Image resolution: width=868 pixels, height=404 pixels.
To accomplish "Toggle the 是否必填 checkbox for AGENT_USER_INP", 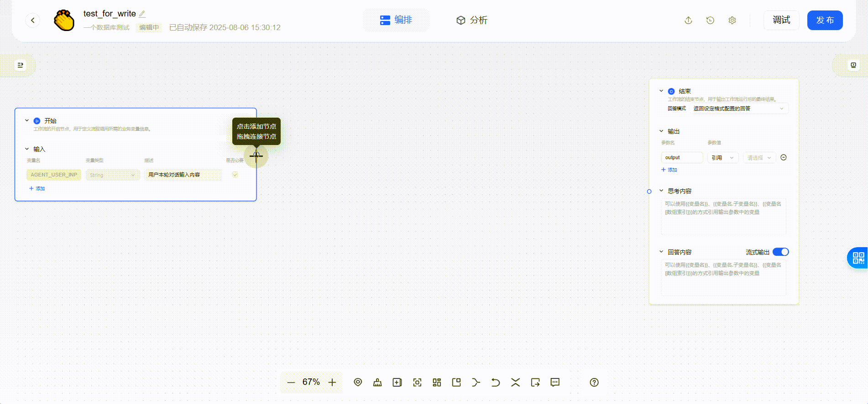I will coord(235,175).
